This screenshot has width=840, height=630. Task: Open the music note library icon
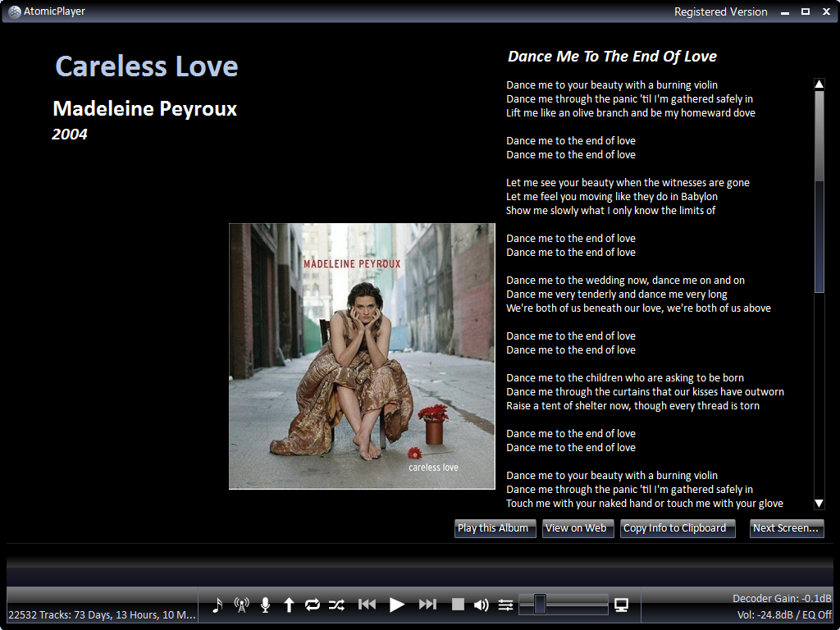click(x=217, y=605)
